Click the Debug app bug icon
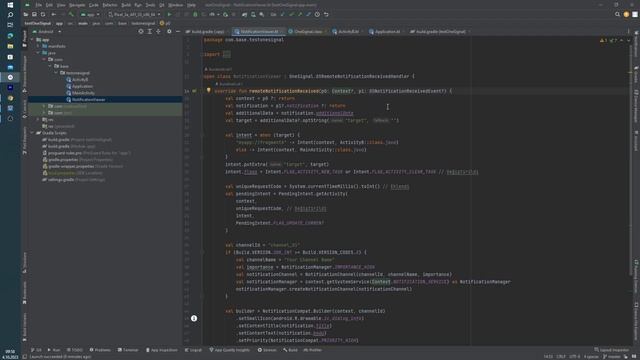This screenshot has width=640, height=360. coord(195,14)
